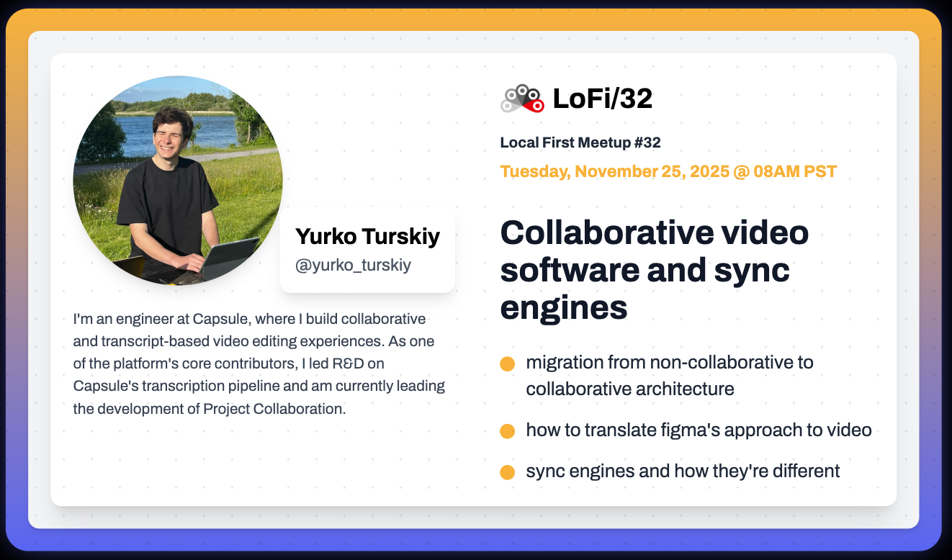Click the speaker bio paragraph about Capsule
The image size is (952, 560).
pos(259,363)
